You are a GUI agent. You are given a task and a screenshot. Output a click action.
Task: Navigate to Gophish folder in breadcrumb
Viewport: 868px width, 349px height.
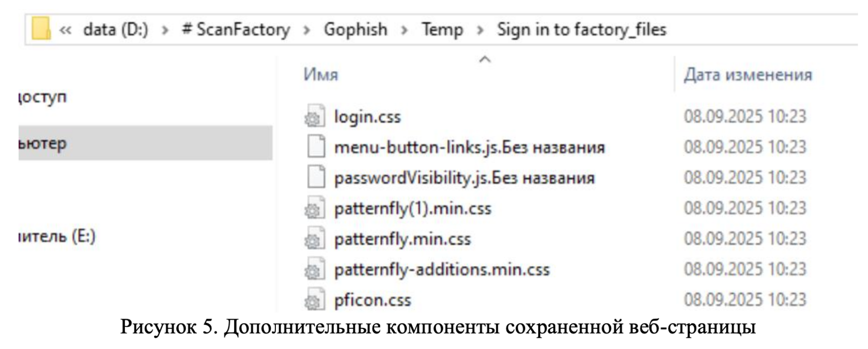[x=355, y=29]
